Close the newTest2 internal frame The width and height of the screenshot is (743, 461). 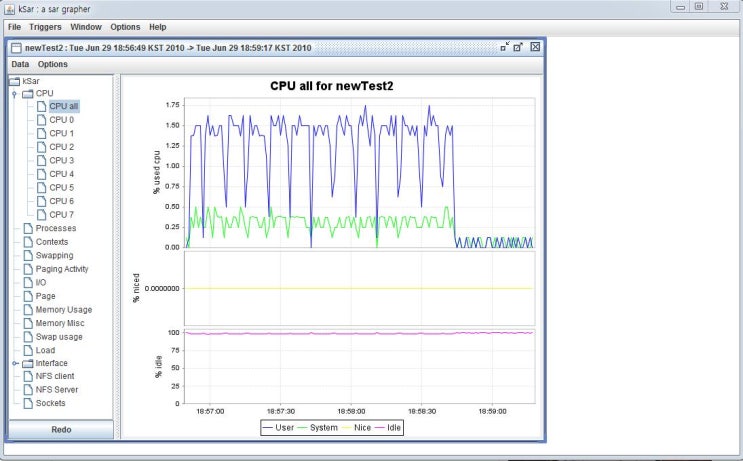click(535, 47)
